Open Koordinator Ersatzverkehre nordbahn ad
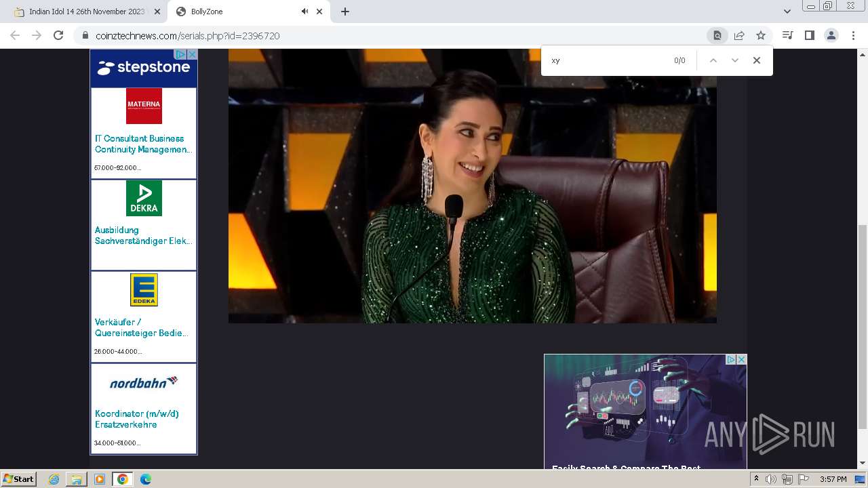The image size is (868, 488). (x=137, y=419)
